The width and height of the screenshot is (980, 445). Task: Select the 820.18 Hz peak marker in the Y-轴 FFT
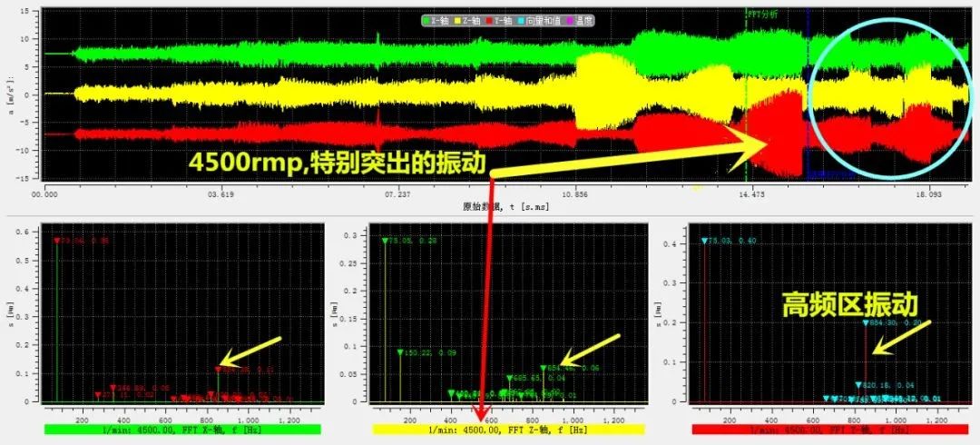(857, 385)
